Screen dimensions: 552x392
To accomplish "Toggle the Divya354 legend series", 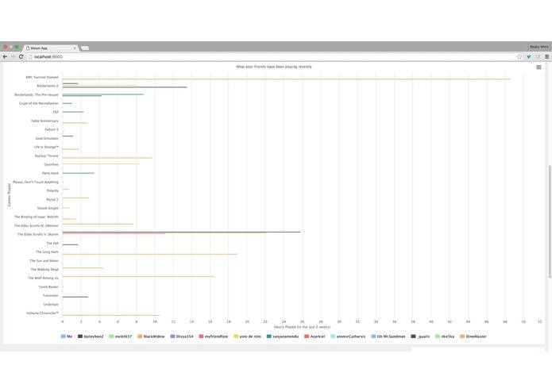I will click(x=182, y=336).
